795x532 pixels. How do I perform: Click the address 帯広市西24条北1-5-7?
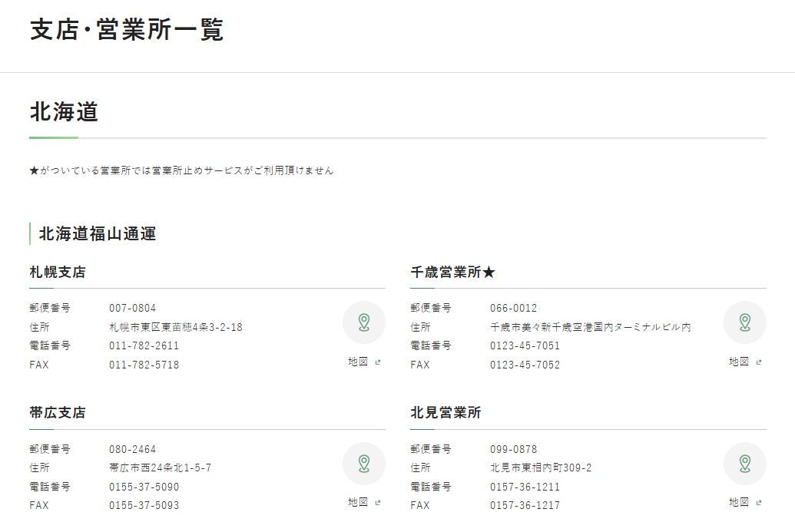click(161, 468)
